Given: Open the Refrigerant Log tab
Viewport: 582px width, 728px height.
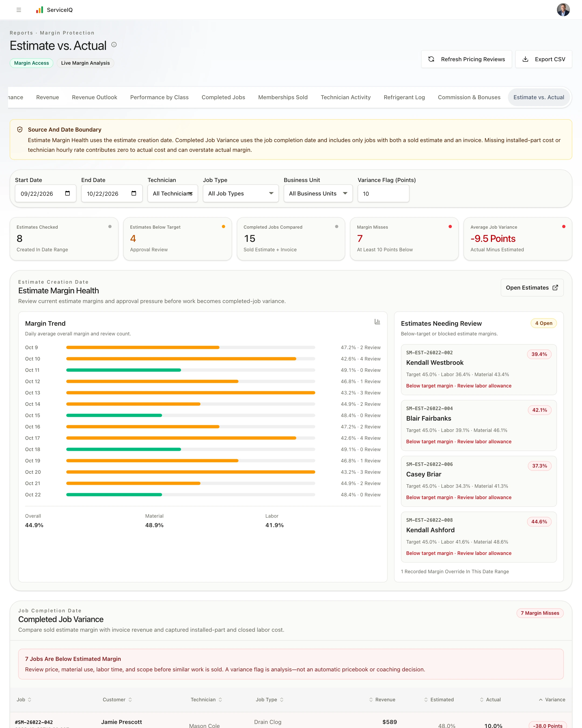Looking at the screenshot, I should pyautogui.click(x=404, y=97).
